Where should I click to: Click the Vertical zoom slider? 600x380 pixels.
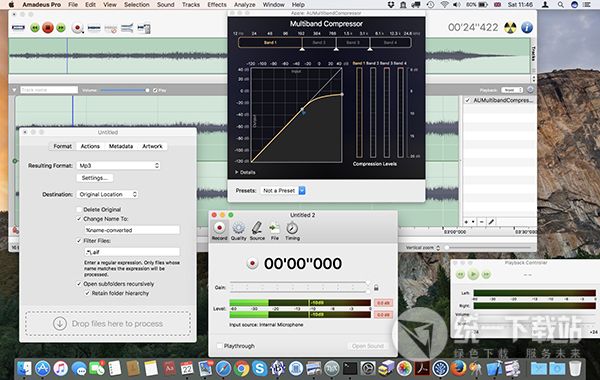pyautogui.click(x=488, y=248)
